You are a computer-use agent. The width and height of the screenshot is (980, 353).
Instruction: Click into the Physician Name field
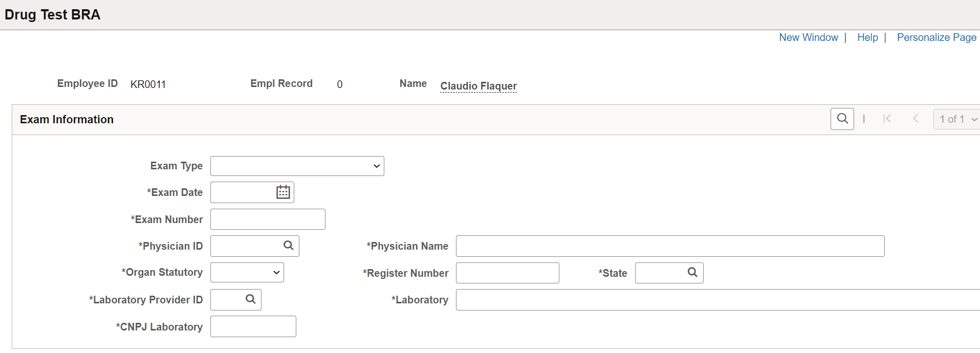point(670,246)
